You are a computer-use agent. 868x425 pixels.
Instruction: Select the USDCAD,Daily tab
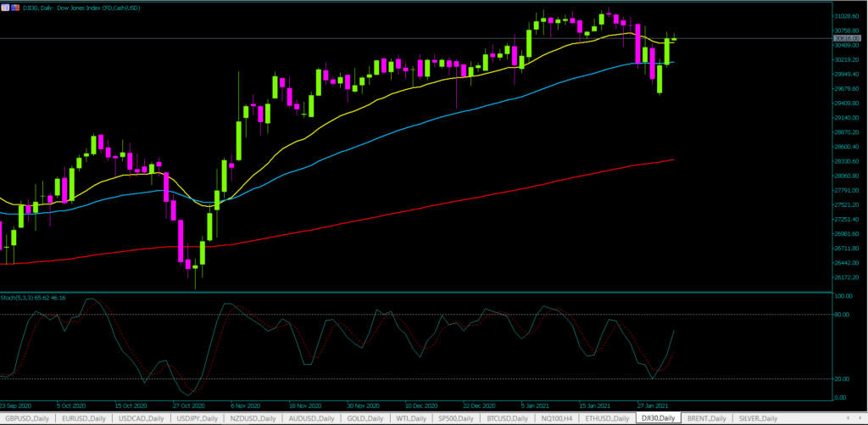142,418
